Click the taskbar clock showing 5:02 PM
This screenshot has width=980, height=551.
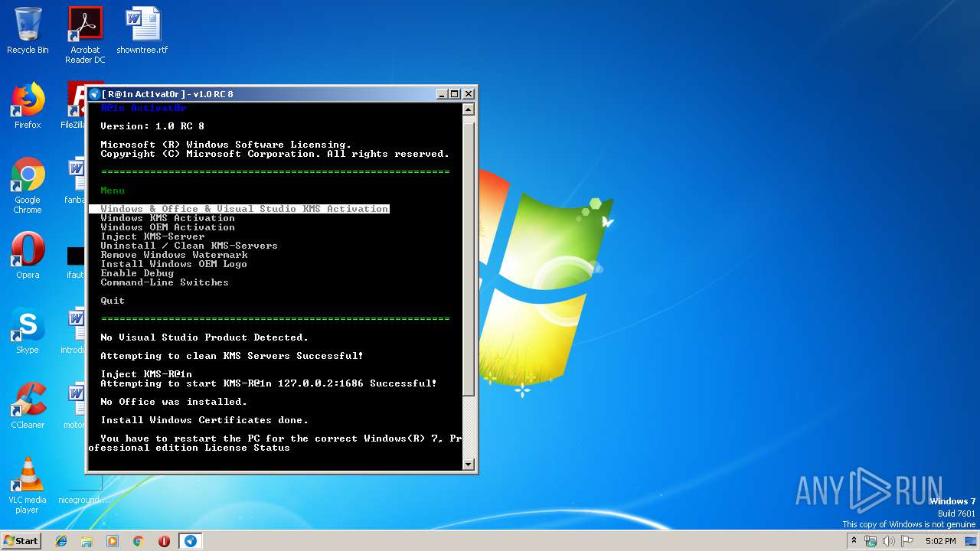tap(940, 541)
